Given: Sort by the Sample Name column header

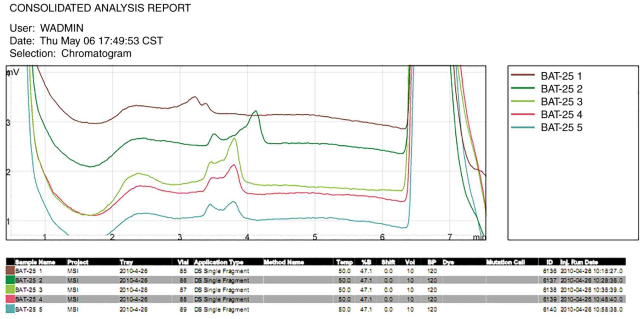Looking at the screenshot, I should pyautogui.click(x=35, y=262).
